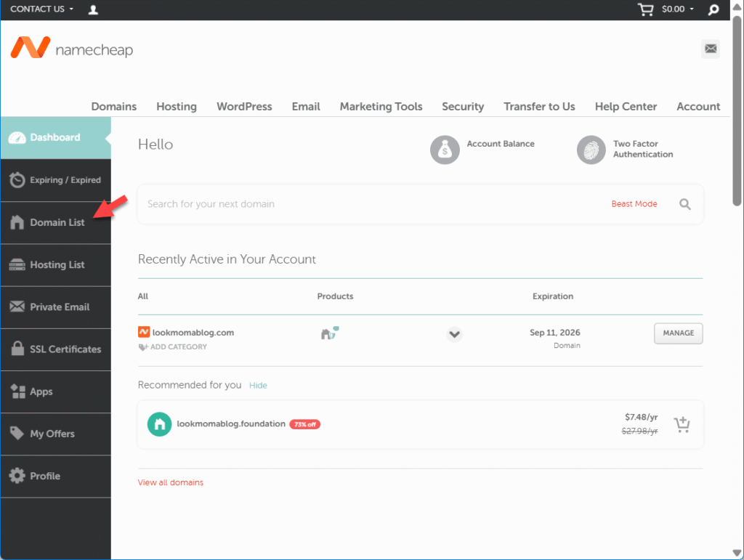
Task: Click the search magnifier in top bar
Action: [x=713, y=9]
